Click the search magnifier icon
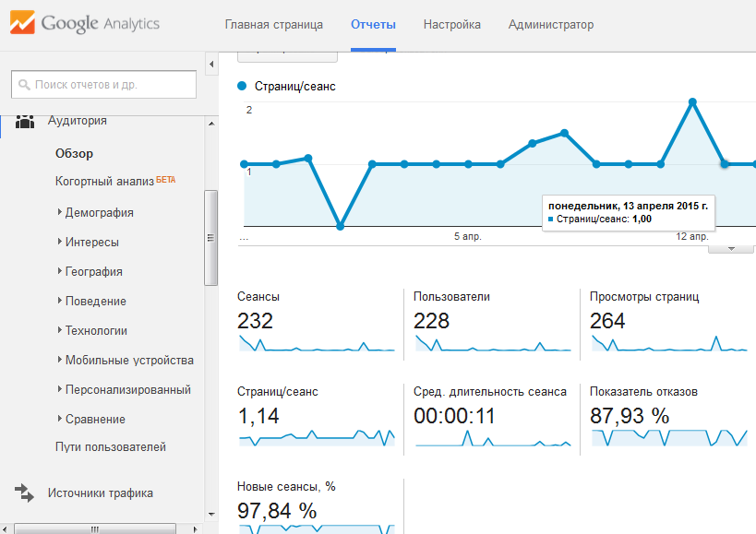This screenshot has width=756, height=534. [24, 85]
